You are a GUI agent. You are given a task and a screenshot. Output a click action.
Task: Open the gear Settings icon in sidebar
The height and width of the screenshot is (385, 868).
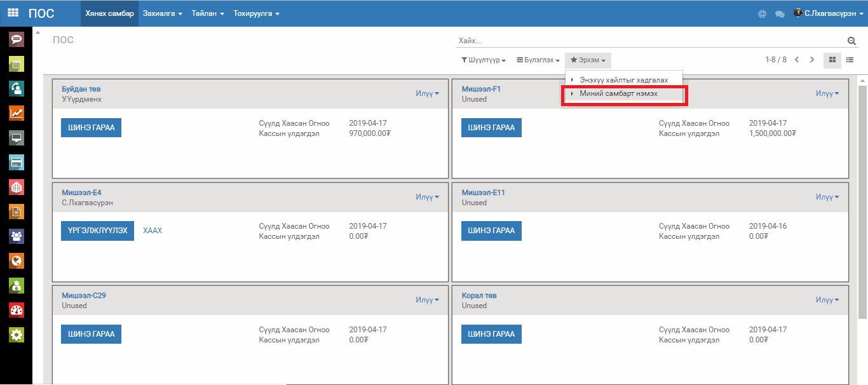(16, 335)
